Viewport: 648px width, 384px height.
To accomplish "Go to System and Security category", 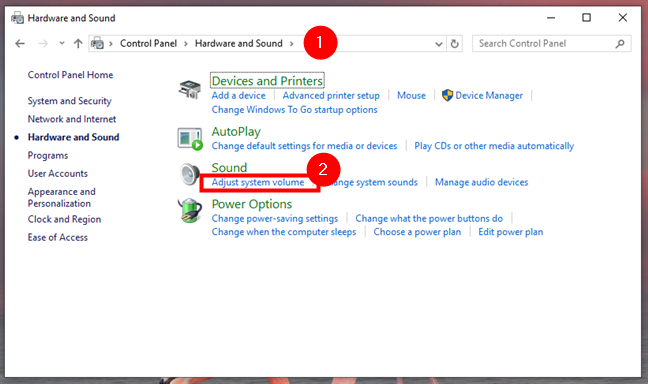I will point(69,101).
